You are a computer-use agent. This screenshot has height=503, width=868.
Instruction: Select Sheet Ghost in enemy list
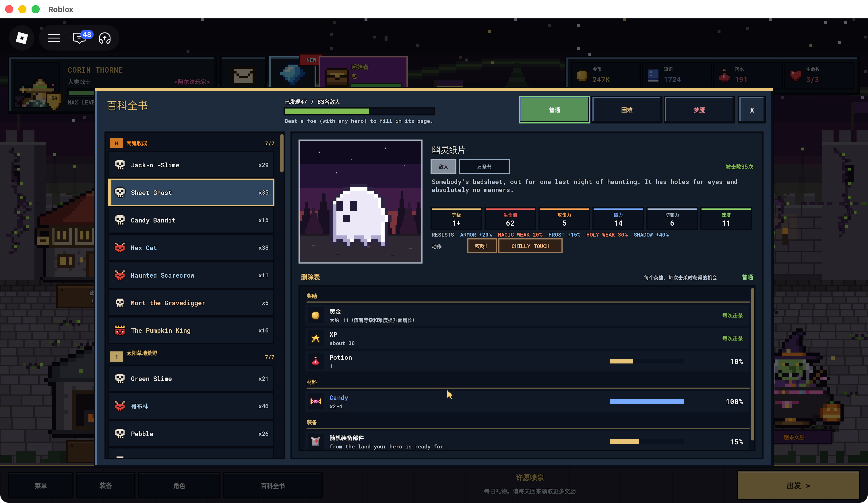coord(191,192)
